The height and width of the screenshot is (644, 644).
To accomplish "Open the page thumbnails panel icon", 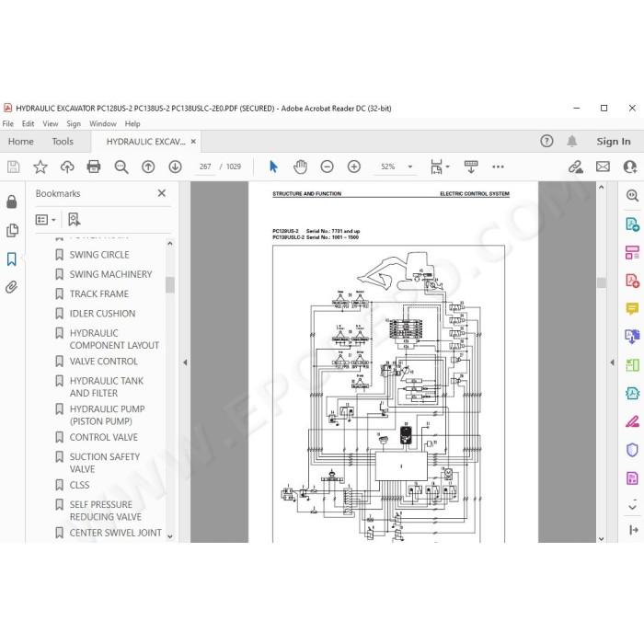I will tap(12, 230).
